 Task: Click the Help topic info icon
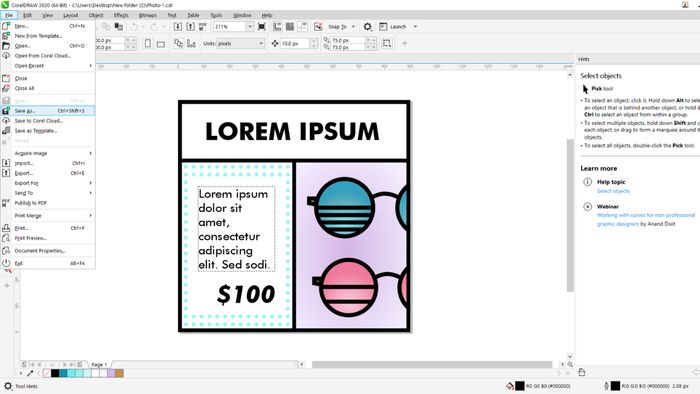[x=588, y=182]
